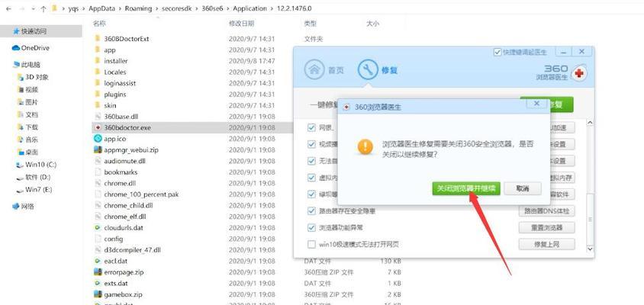Click the installer folder icon

point(98,61)
